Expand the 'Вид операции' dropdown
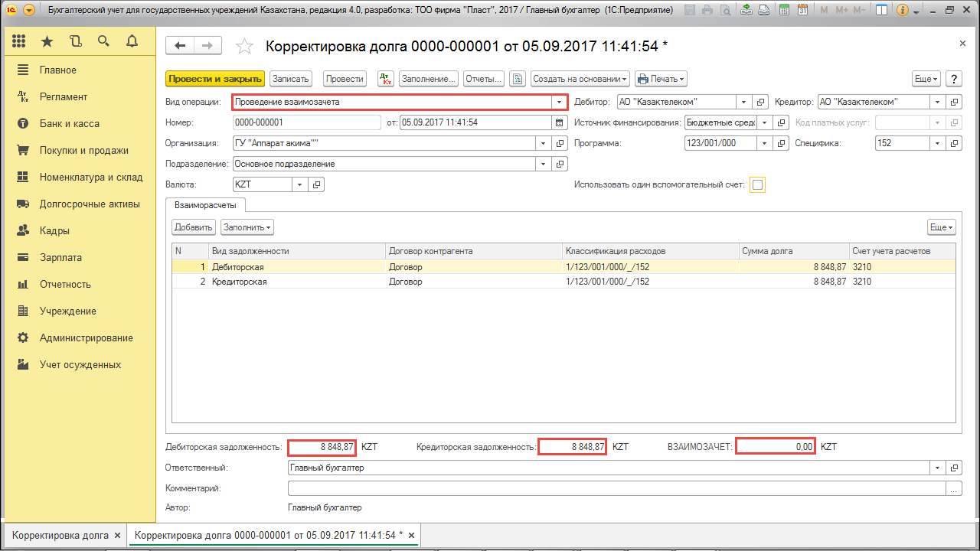Screen dimensions: 980x551 click(559, 102)
